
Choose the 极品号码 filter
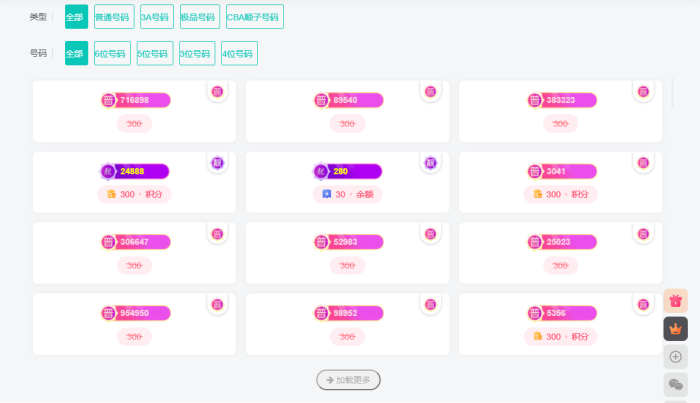click(x=199, y=17)
